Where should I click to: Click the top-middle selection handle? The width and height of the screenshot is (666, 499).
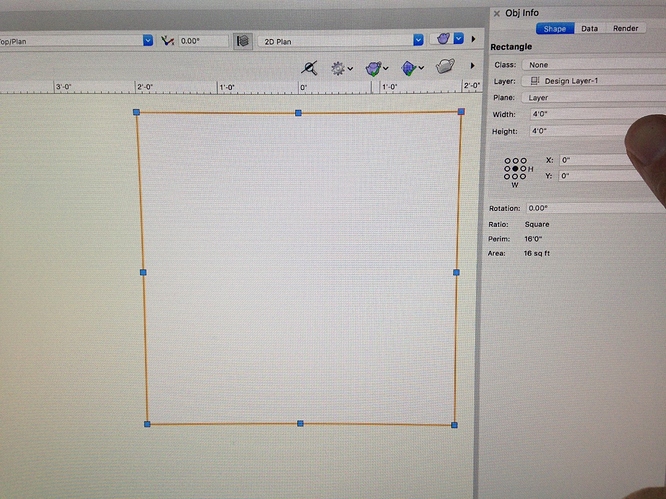pos(298,113)
